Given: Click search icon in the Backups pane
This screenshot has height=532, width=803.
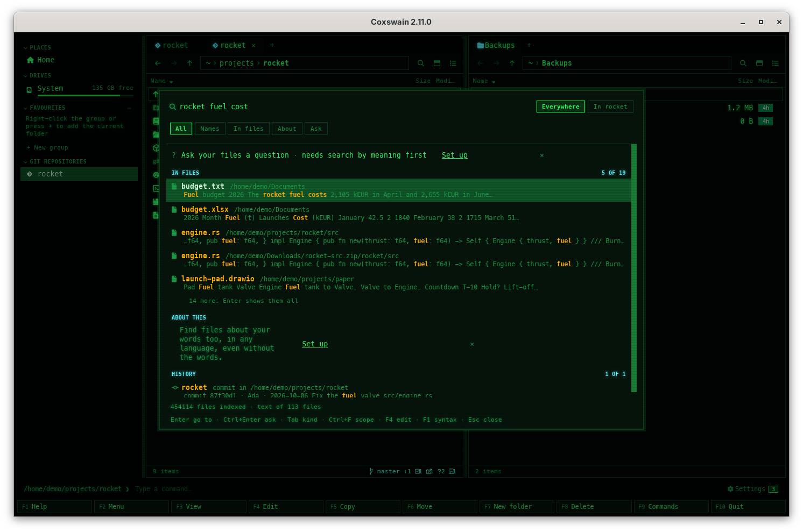Looking at the screenshot, I should coord(743,63).
